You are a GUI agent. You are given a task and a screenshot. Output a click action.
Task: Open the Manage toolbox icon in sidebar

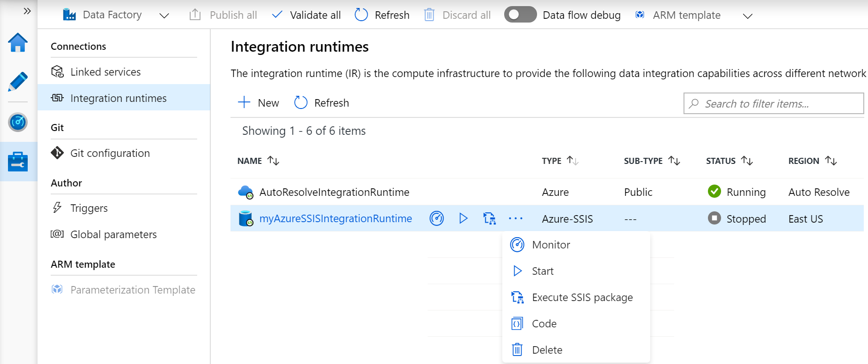(18, 162)
